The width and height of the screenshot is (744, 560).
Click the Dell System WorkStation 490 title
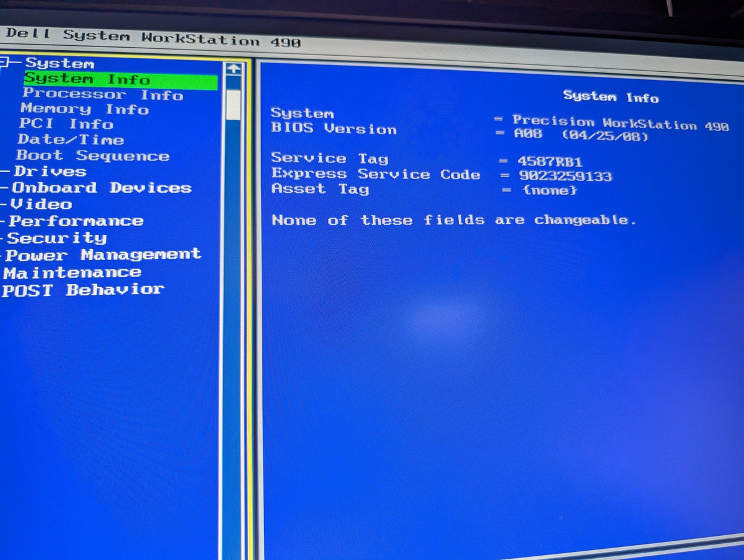click(153, 38)
